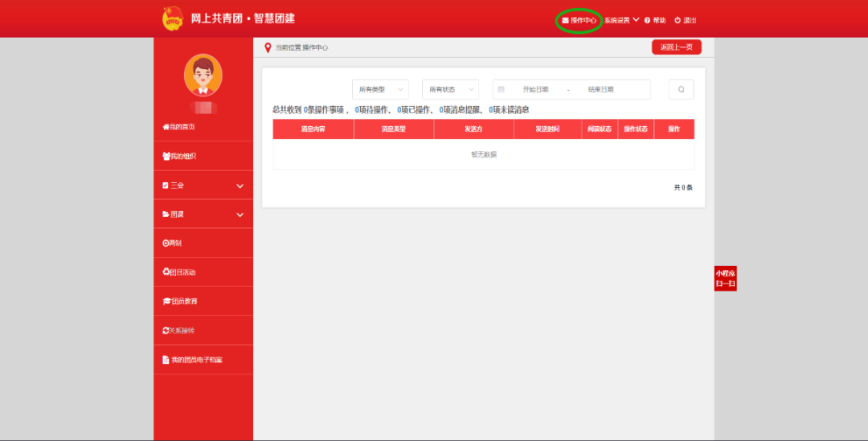Viewport: 868px width, 441px height.
Task: Expand the 团课 submenu chevron
Action: (x=240, y=214)
